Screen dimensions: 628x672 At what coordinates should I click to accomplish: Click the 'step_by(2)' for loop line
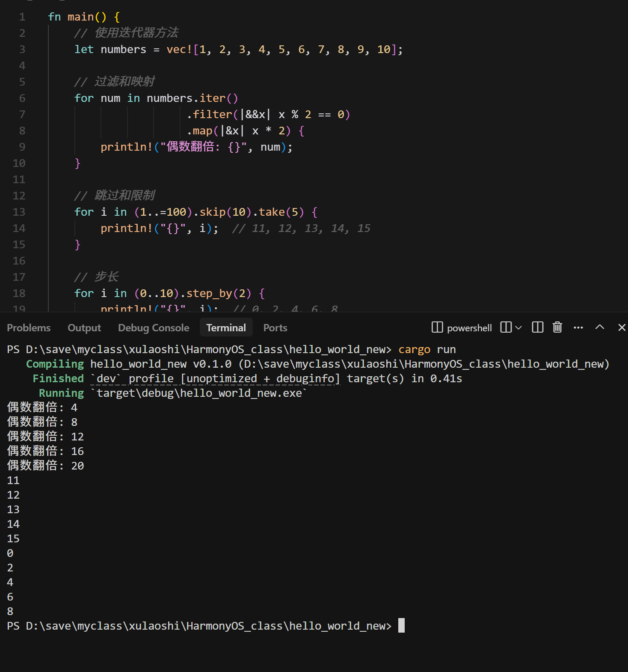tap(170, 294)
